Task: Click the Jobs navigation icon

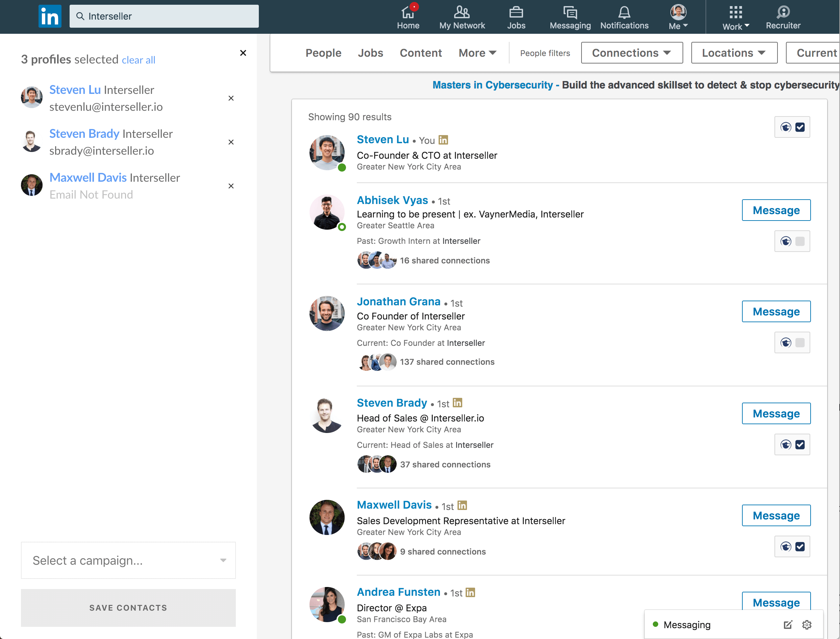Action: [x=516, y=17]
